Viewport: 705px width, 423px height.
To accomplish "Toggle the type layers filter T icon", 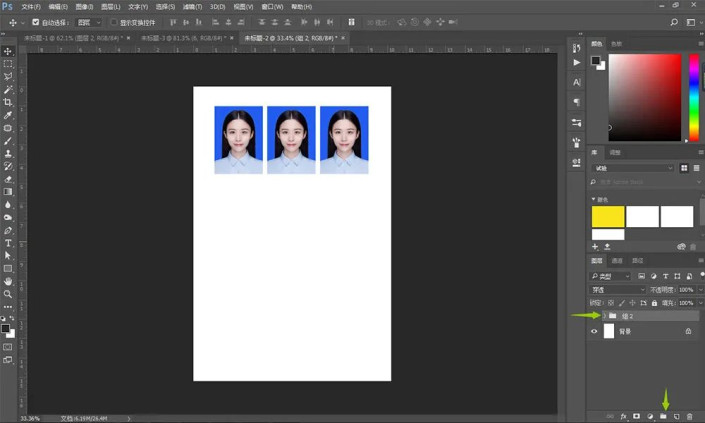I will (x=665, y=276).
